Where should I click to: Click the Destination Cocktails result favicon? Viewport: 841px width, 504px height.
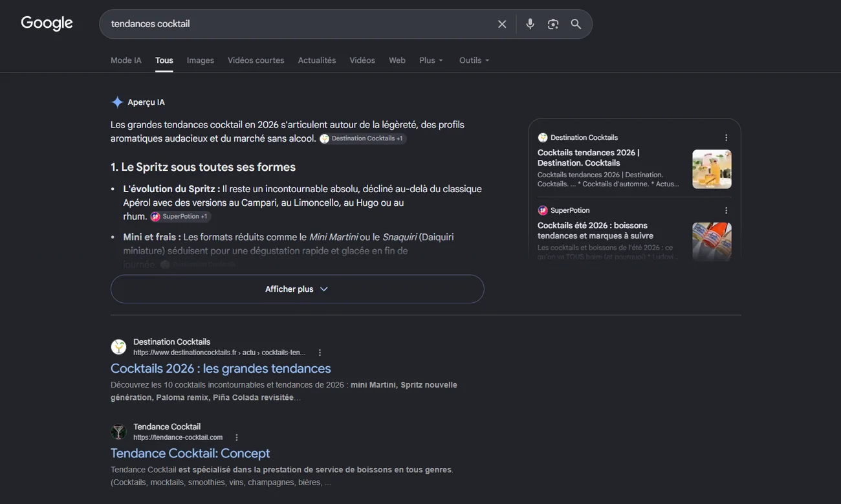118,347
